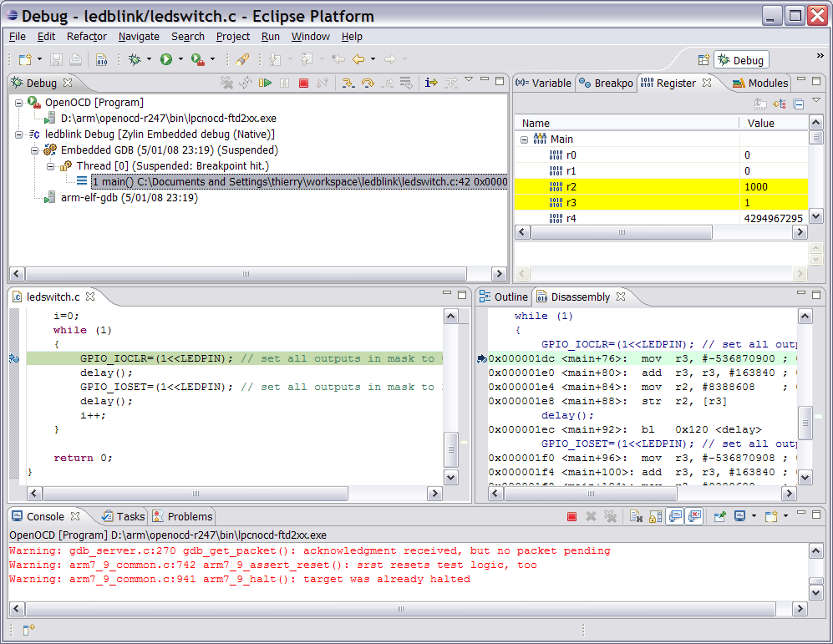The image size is (833, 644).
Task: Collapse the OpenOCD [Program] tree node
Action: [19, 103]
